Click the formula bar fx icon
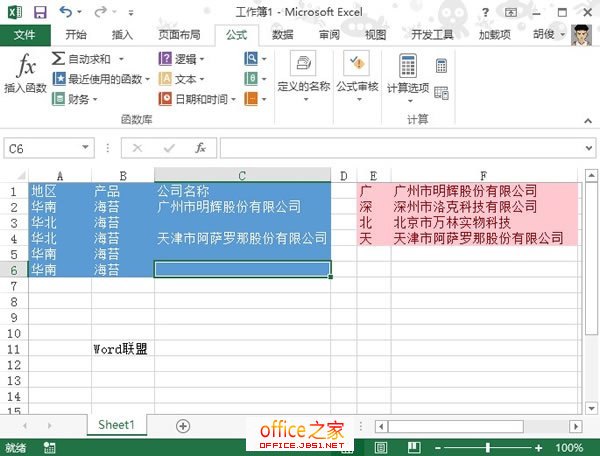 point(201,148)
